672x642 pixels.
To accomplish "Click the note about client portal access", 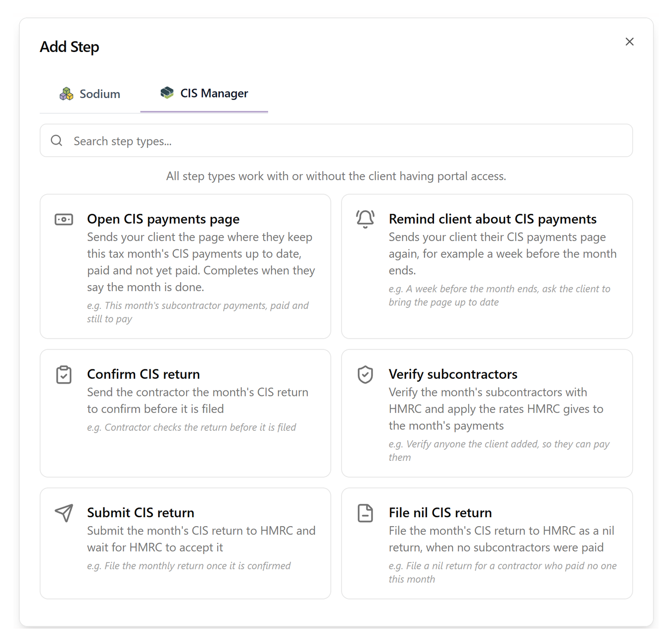I will [x=336, y=176].
